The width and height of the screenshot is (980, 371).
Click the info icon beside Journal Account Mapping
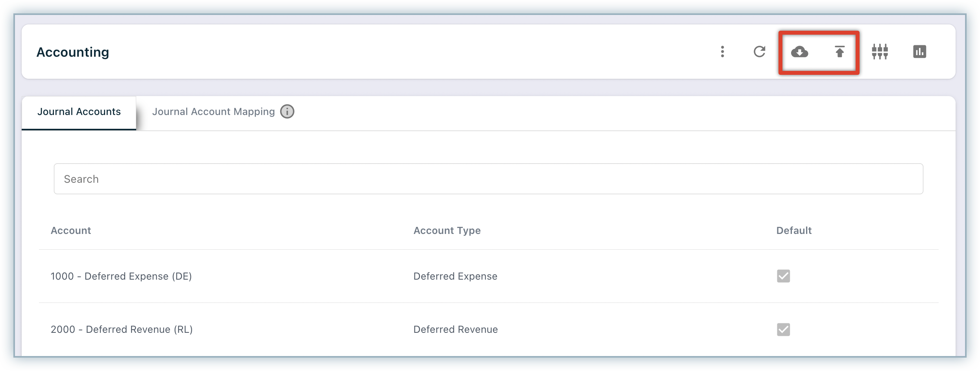(287, 112)
